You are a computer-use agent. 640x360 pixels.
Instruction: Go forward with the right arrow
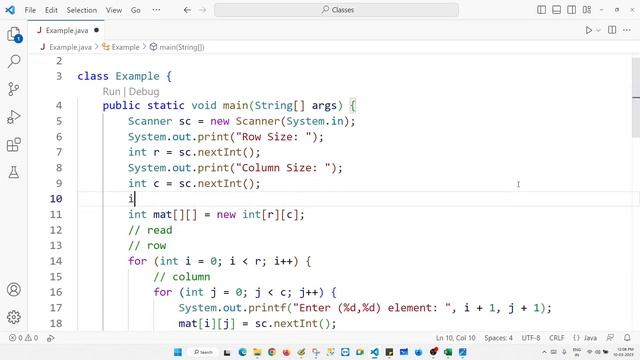[202, 10]
